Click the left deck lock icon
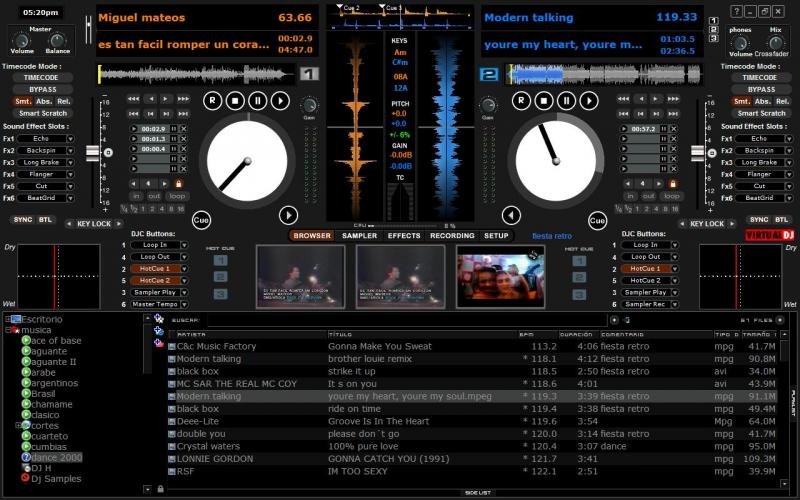 pos(179,183)
